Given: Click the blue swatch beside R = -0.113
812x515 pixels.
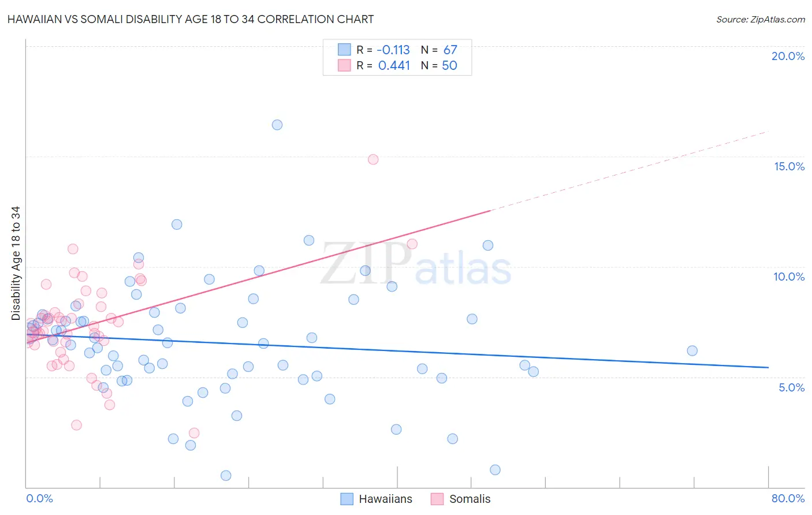Looking at the screenshot, I should tap(344, 50).
